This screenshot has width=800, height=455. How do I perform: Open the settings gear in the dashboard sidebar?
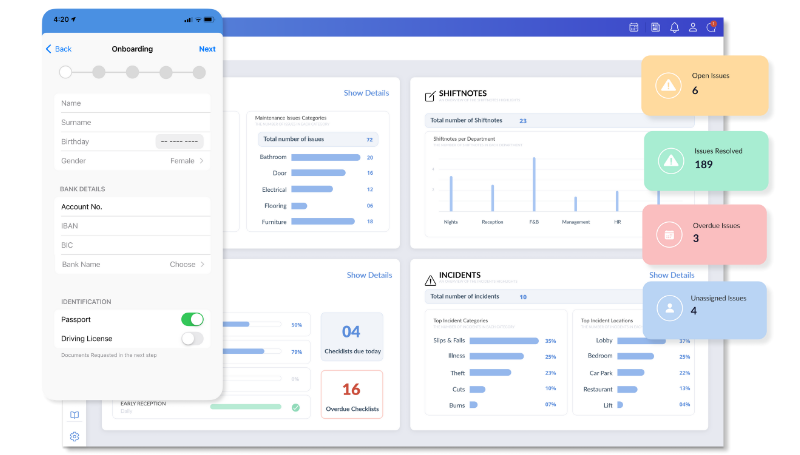(x=74, y=437)
